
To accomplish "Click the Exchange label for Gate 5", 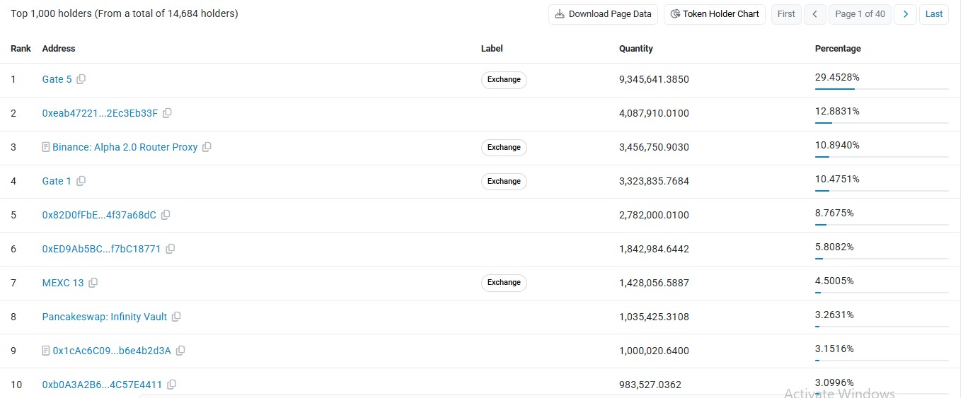I will [x=504, y=80].
